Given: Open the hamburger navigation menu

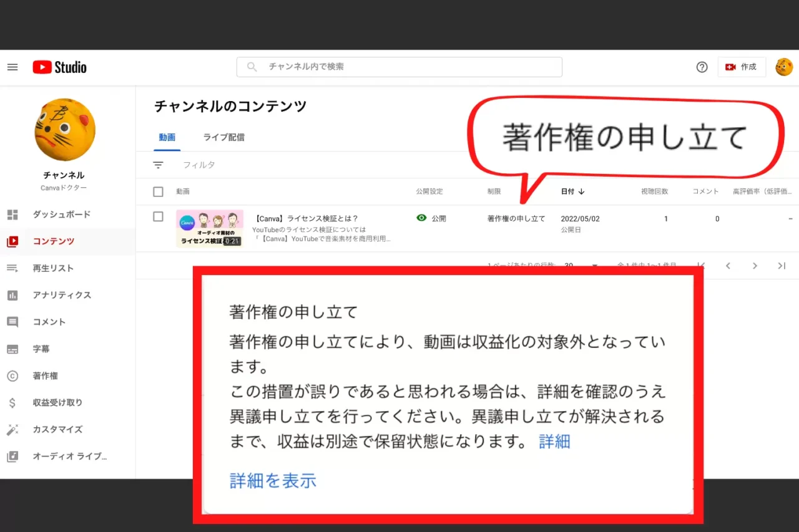Looking at the screenshot, I should (12, 67).
